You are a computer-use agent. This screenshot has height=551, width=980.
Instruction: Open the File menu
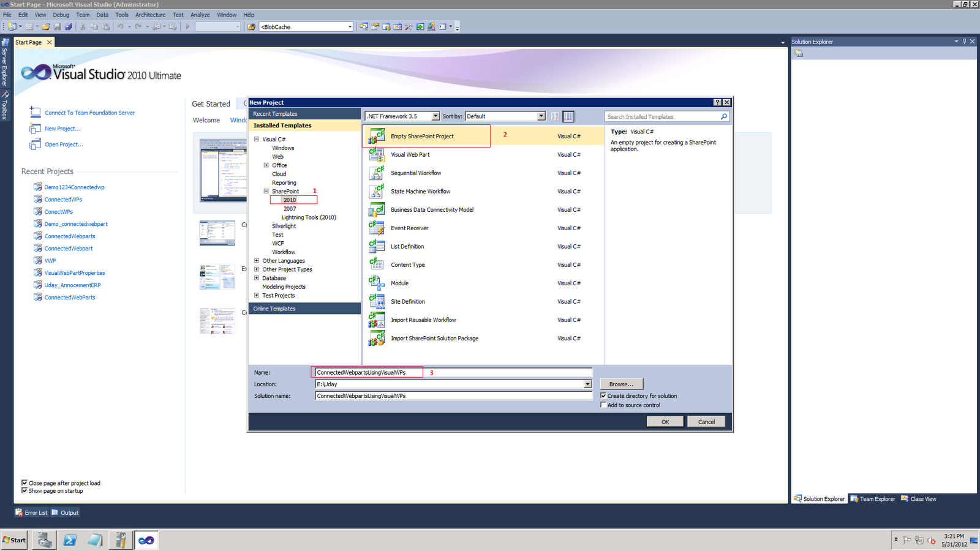7,15
